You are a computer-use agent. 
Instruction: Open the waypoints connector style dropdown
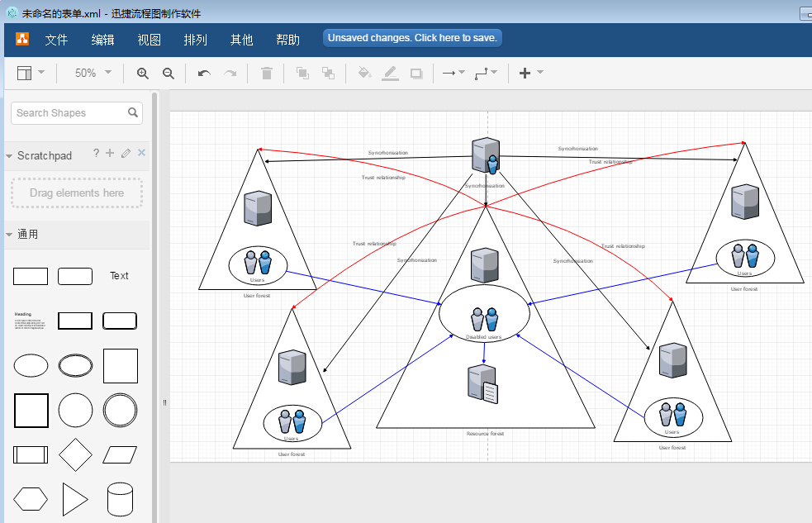(486, 73)
